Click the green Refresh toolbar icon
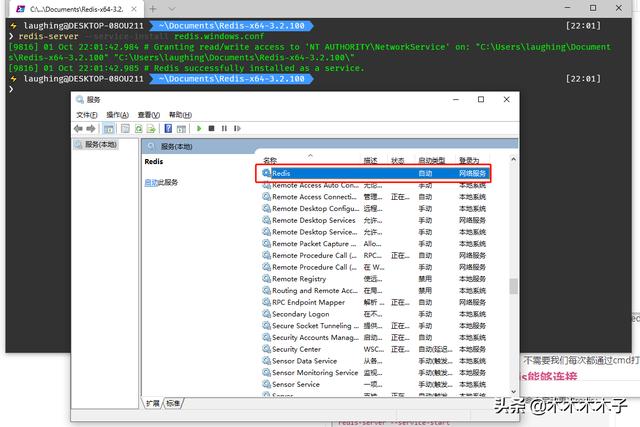The image size is (640, 427). tap(139, 129)
